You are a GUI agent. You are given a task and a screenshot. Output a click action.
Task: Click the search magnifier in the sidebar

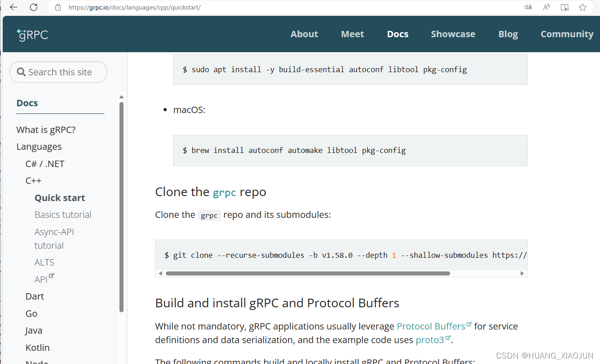tap(21, 72)
